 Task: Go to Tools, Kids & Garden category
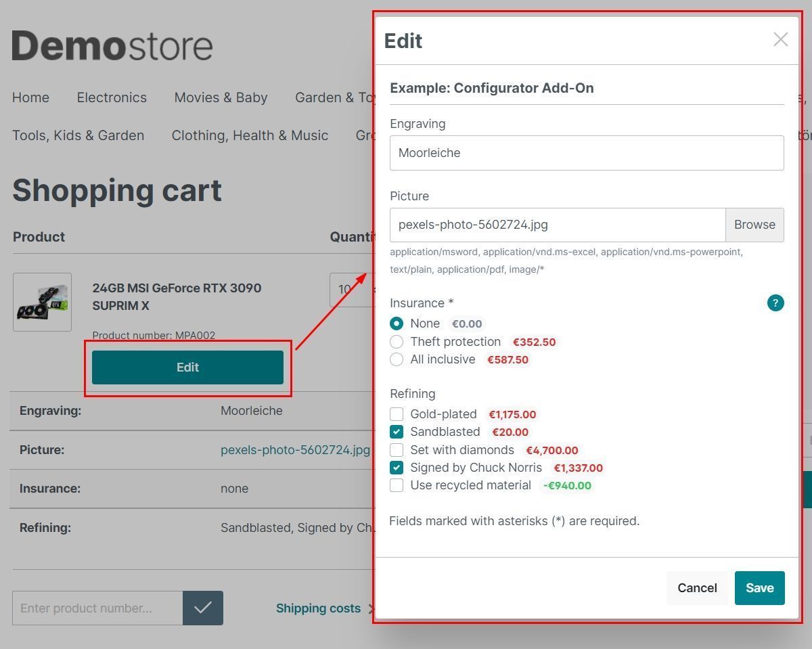(78, 135)
